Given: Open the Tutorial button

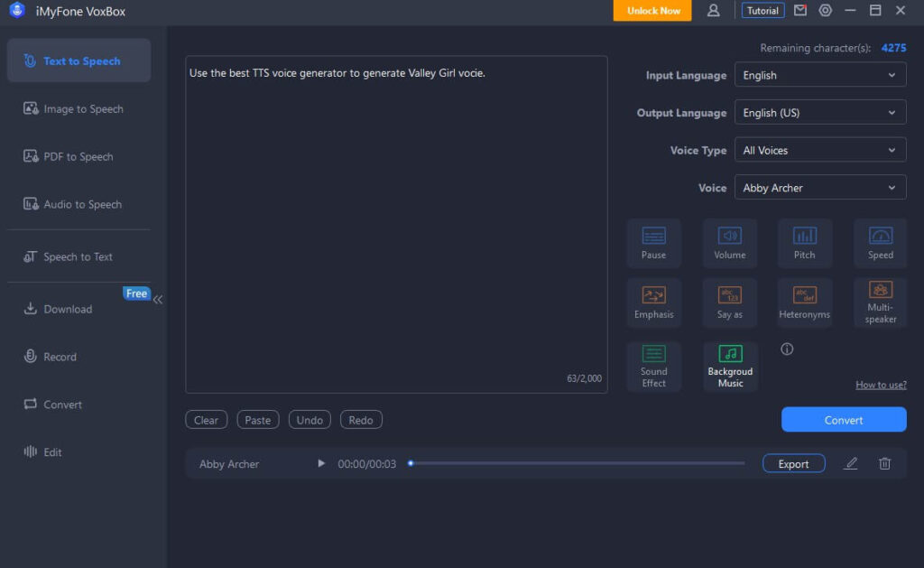Looking at the screenshot, I should coord(762,11).
